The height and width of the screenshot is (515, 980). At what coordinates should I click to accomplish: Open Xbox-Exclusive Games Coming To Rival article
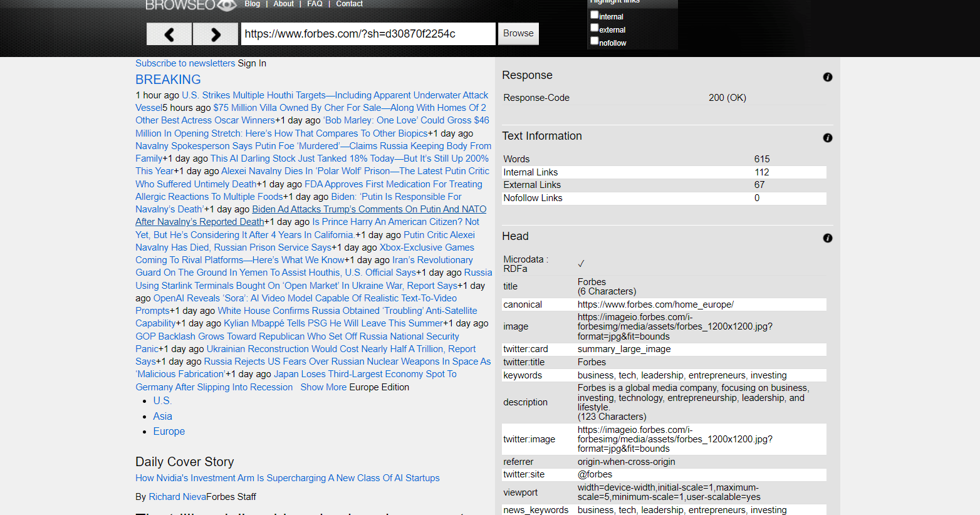point(427,247)
